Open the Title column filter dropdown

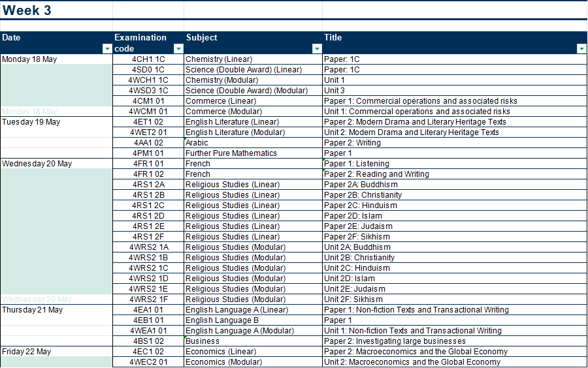click(x=581, y=49)
